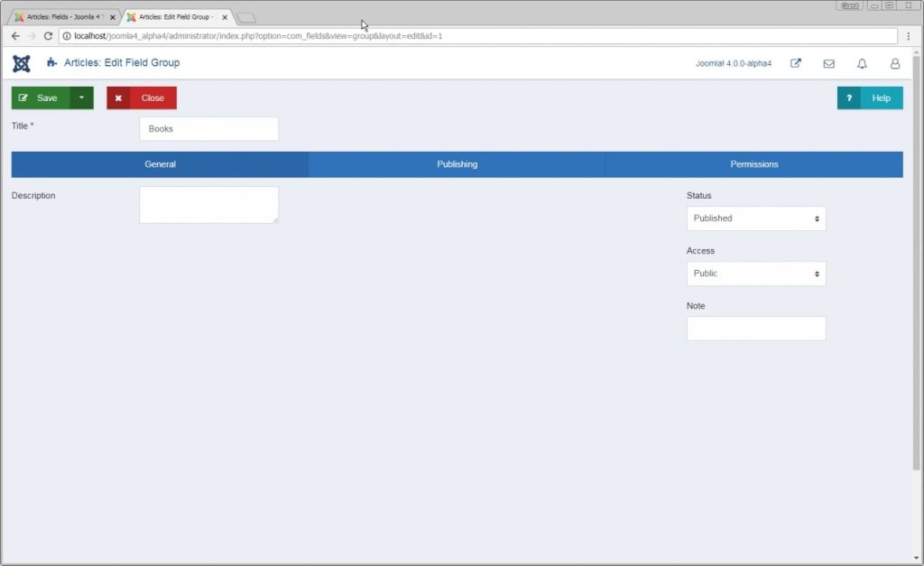Screen dimensions: 924x566
Task: Switch to the Permissions tab
Action: pos(754,164)
